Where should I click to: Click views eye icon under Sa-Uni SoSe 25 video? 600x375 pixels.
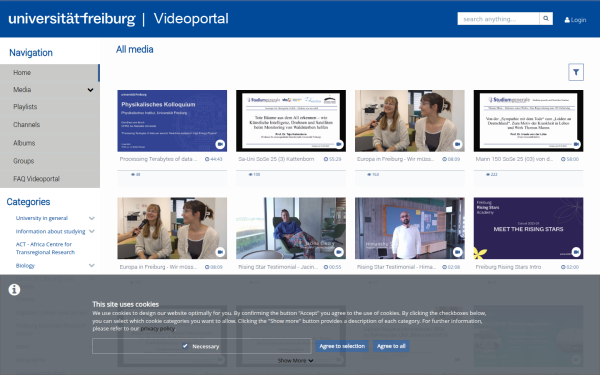click(251, 174)
